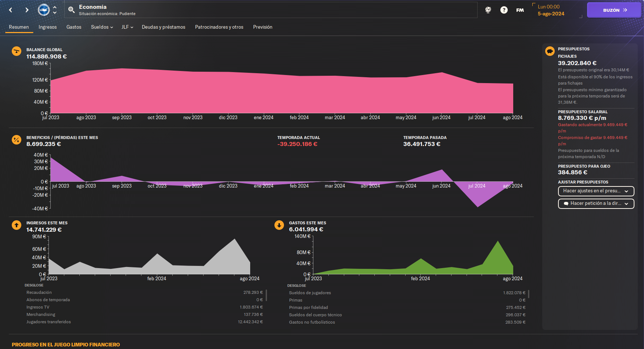
Task: Click the Primas por fidelidad row
Action: click(407, 307)
